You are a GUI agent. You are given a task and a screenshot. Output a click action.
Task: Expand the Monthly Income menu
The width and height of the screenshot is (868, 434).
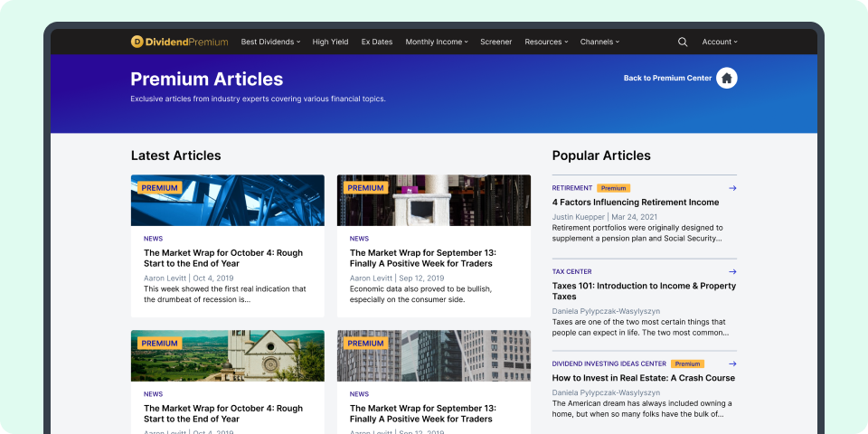coord(436,42)
